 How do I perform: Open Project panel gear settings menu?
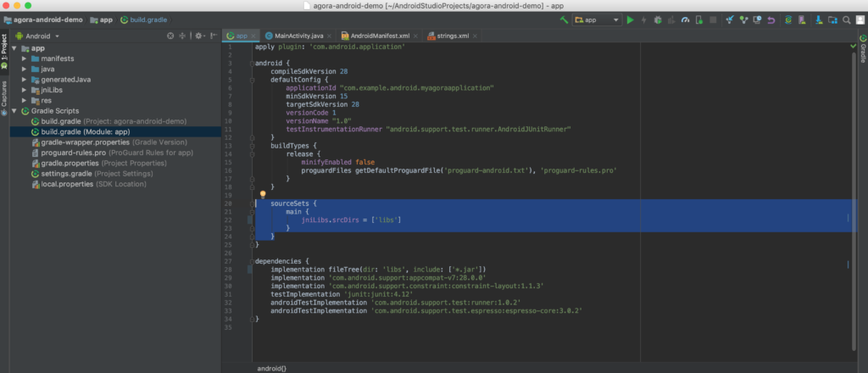[199, 36]
